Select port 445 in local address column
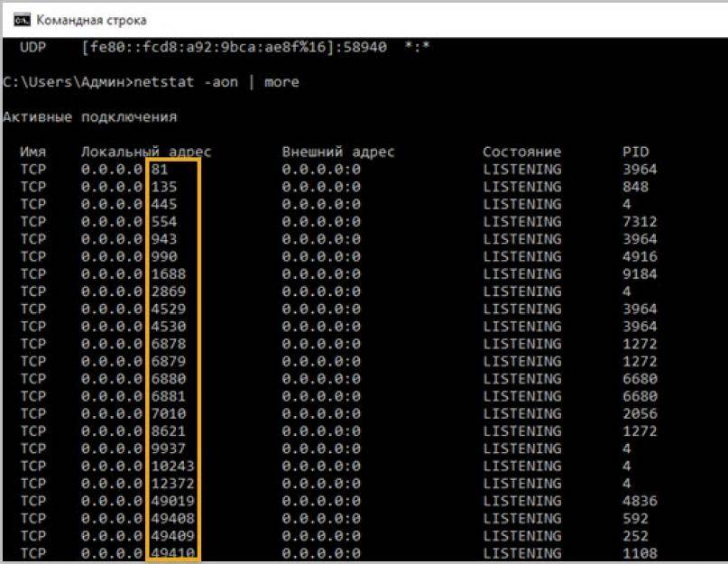This screenshot has height=564, width=728. (164, 204)
